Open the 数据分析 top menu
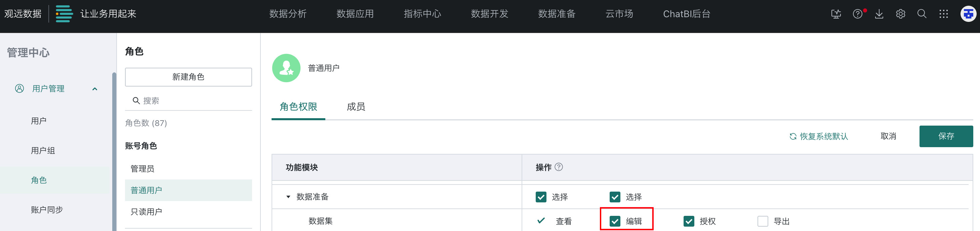The height and width of the screenshot is (231, 980). click(288, 14)
